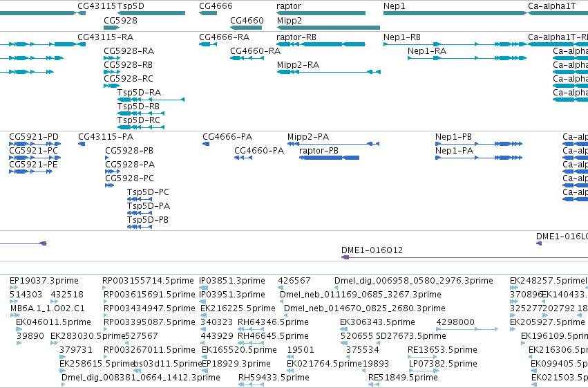Screen dimensions: 588x388
Task: Select the Tsp5D gene label
Action: tap(131, 6)
